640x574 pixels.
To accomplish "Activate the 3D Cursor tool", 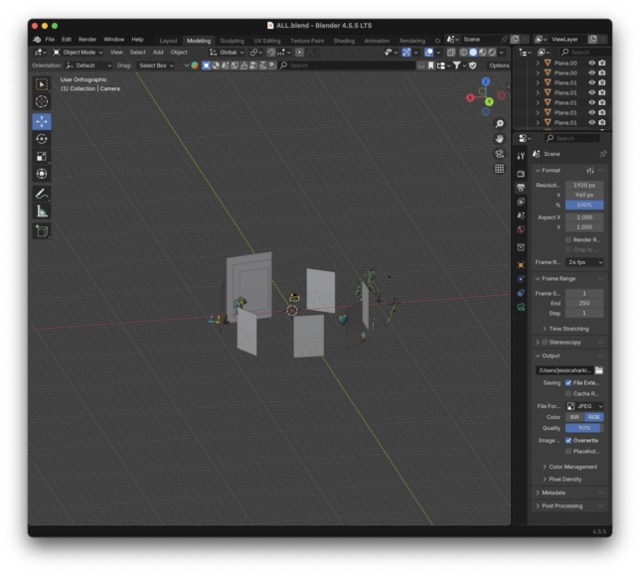I will [x=42, y=101].
